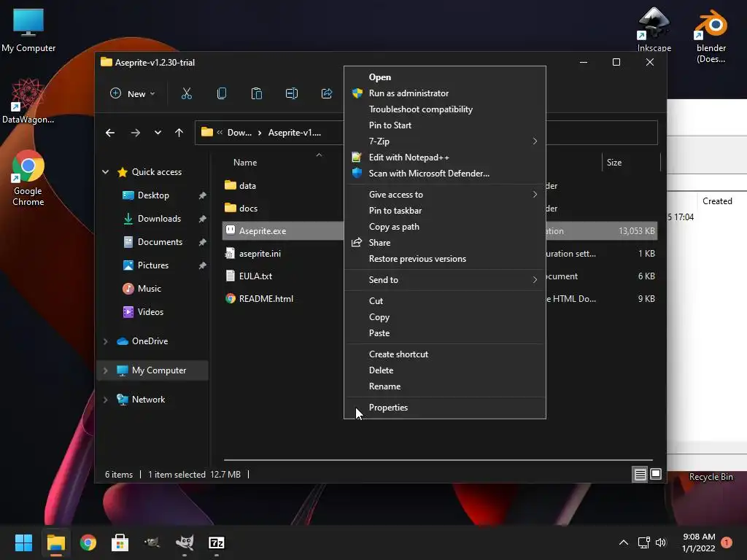Open Properties from the context menu
This screenshot has width=747, height=560.
click(x=445, y=408)
